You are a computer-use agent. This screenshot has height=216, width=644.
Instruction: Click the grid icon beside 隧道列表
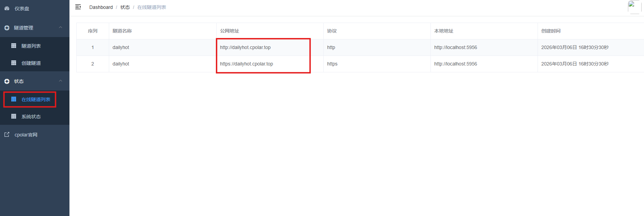click(14, 46)
